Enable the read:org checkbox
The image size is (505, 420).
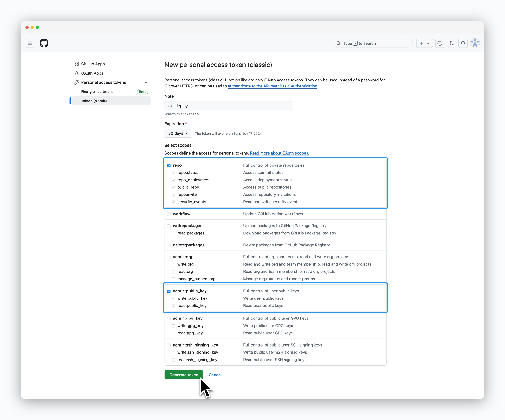coord(173,272)
